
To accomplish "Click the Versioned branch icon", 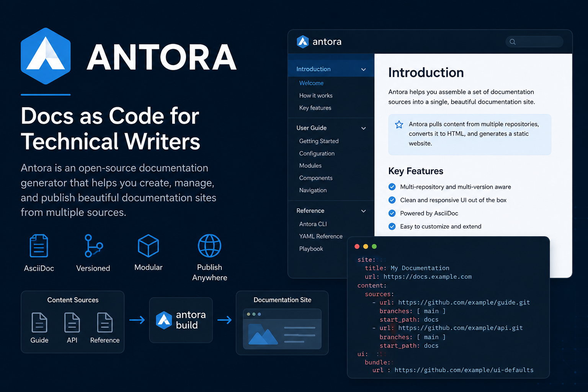I will (93, 246).
